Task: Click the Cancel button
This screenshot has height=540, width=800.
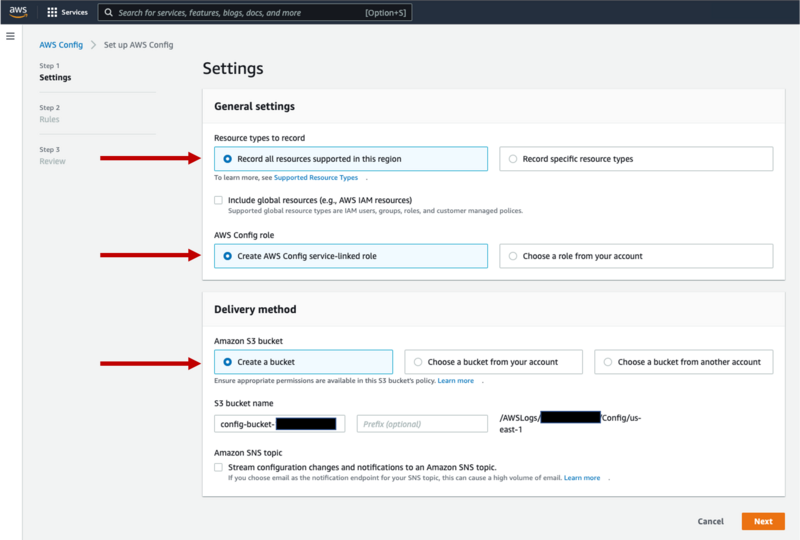Action: (710, 521)
